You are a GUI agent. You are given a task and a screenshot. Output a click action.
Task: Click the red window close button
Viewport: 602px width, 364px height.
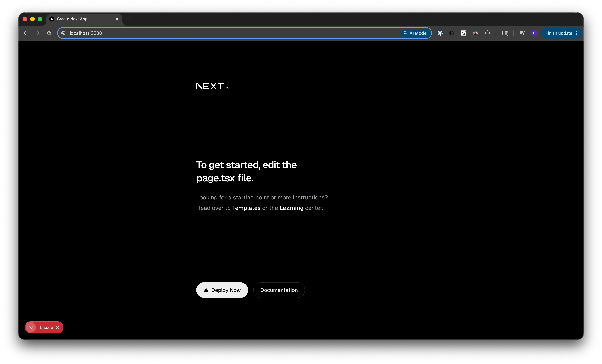pyautogui.click(x=25, y=19)
